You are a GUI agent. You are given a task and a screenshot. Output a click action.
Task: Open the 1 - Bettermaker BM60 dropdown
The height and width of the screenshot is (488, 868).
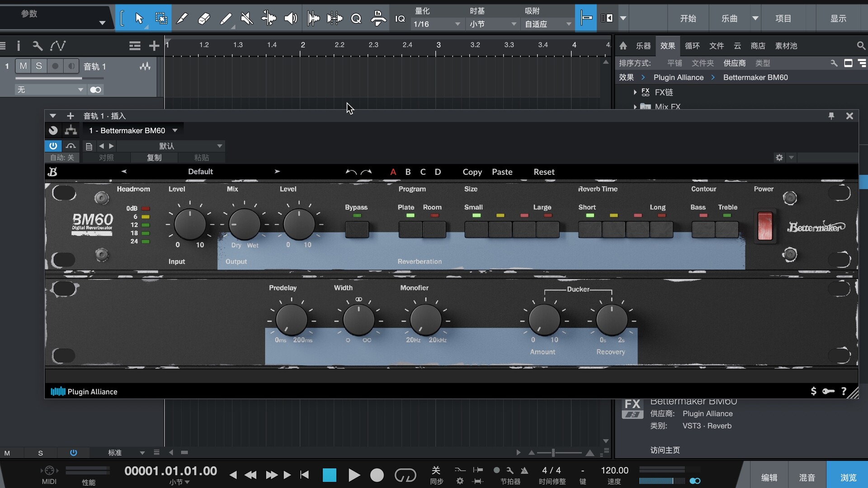pyautogui.click(x=133, y=131)
